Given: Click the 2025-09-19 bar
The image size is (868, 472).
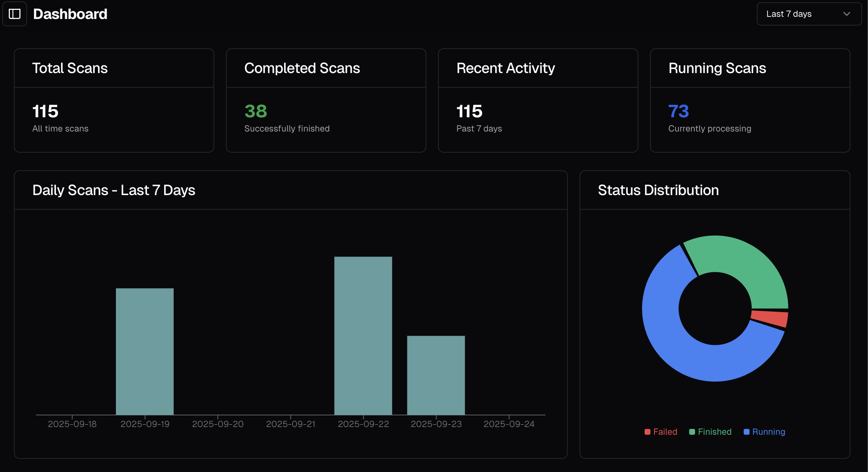Looking at the screenshot, I should pyautogui.click(x=145, y=351).
